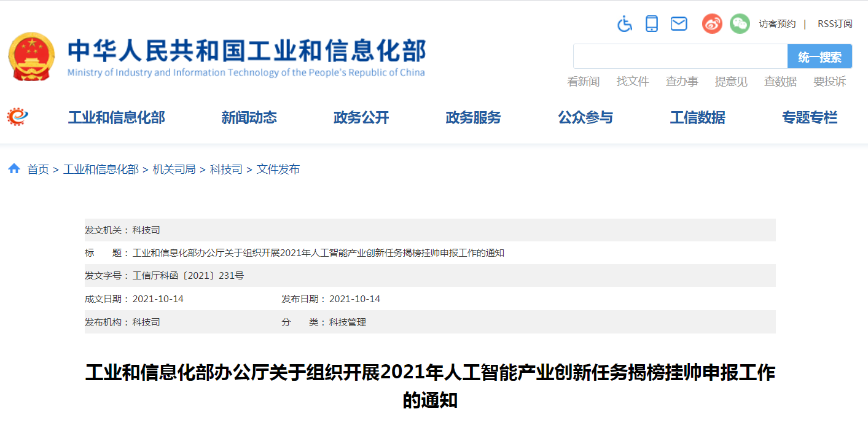Open the 专题专栏 navigation menu

click(810, 117)
